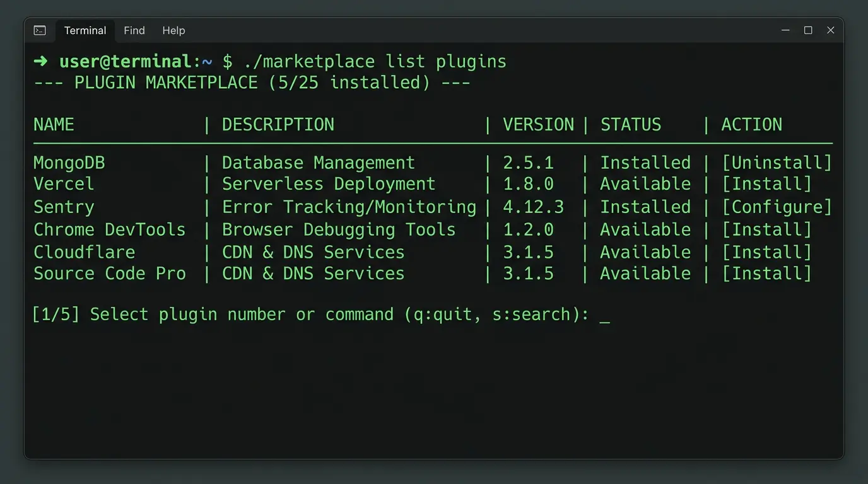This screenshot has width=868, height=484.
Task: Click [Uninstall] for MongoDB
Action: 777,163
